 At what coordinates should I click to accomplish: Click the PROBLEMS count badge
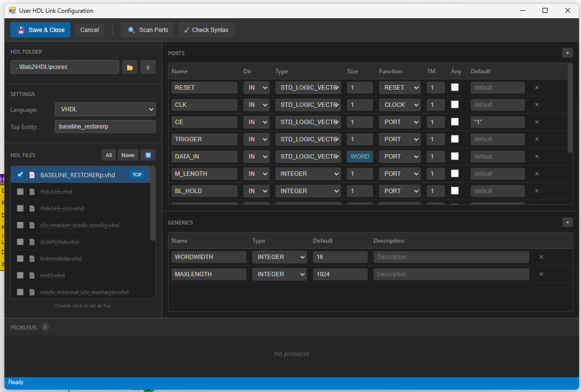[x=45, y=327]
